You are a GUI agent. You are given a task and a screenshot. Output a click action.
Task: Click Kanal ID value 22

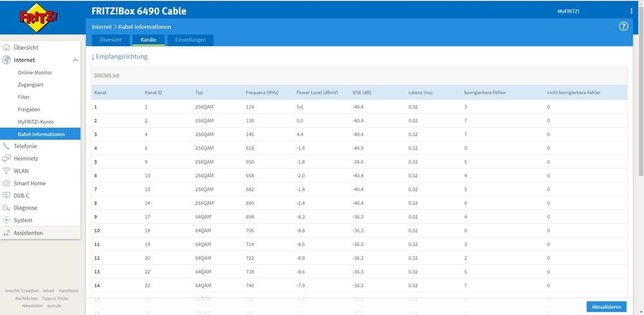[x=148, y=272]
